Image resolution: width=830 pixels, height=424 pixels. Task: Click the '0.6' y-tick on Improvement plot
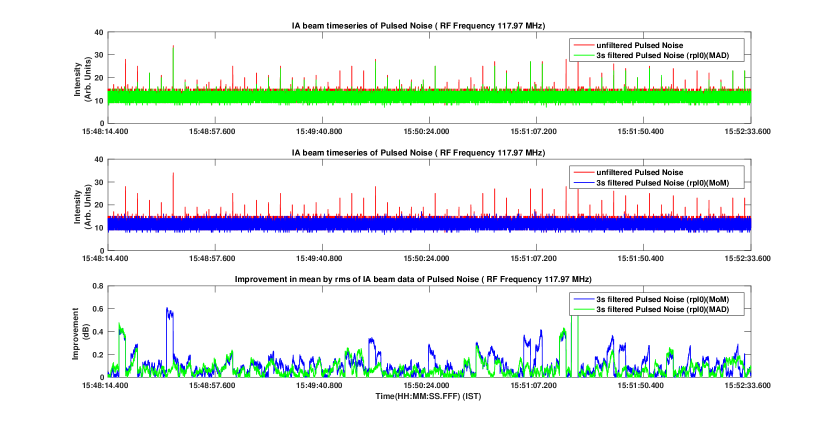(x=98, y=309)
